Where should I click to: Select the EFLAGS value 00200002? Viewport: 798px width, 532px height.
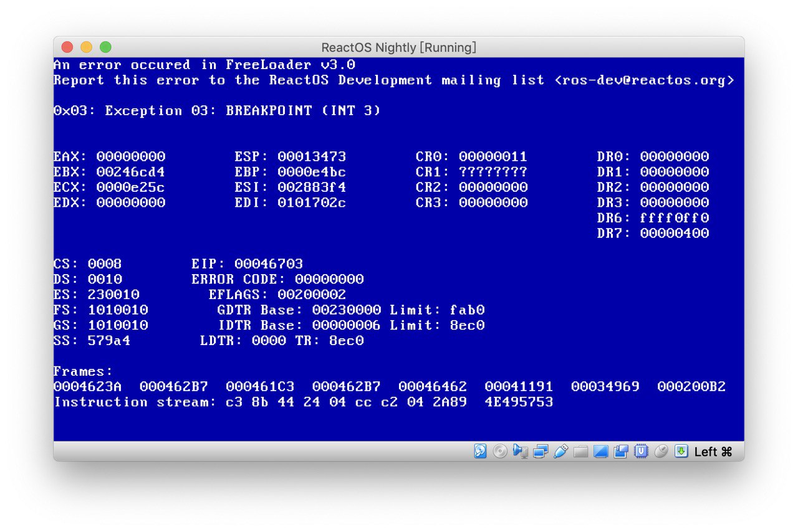pos(312,294)
